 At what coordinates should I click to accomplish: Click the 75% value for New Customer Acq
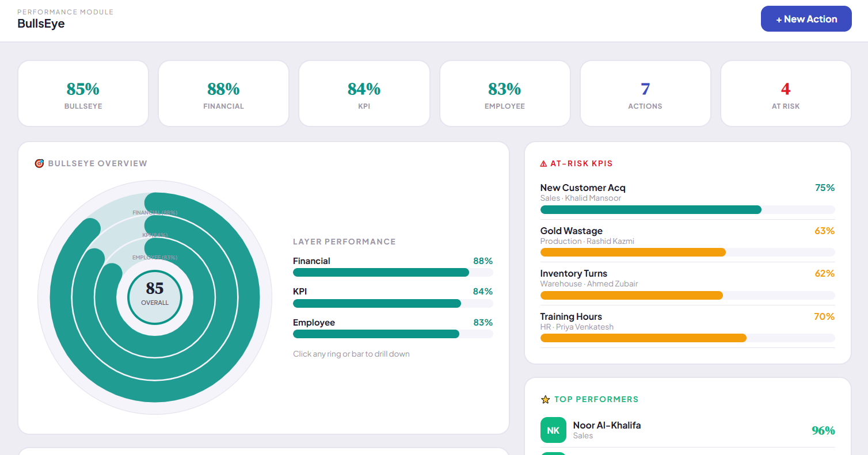coord(825,188)
